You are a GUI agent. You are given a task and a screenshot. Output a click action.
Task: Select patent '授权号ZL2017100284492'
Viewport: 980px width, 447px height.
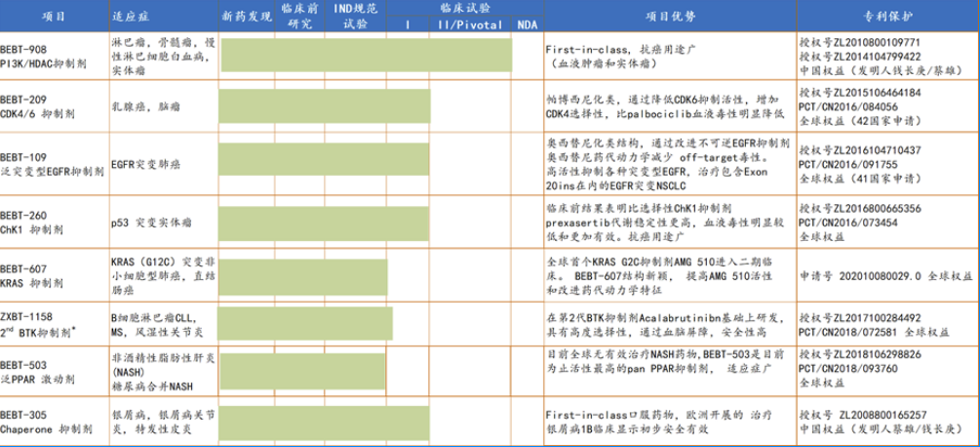pos(860,317)
